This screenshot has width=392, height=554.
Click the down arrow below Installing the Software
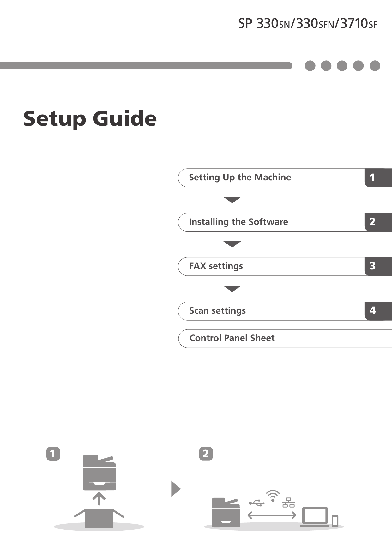(232, 244)
